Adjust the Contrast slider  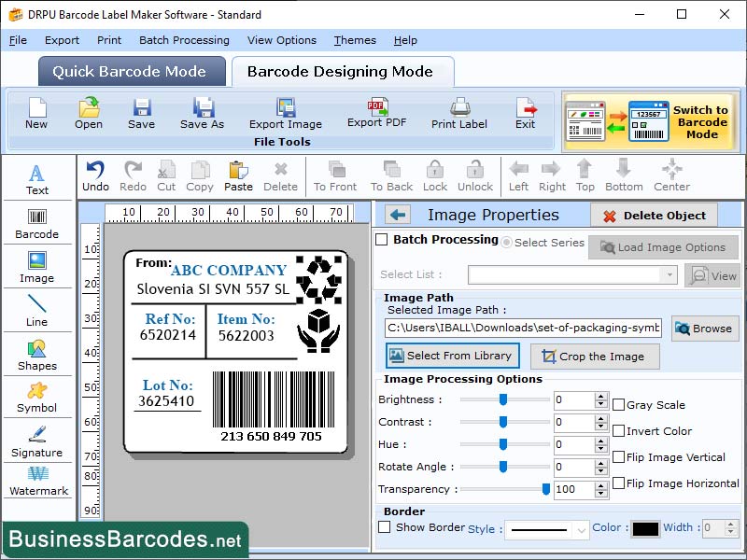503,422
